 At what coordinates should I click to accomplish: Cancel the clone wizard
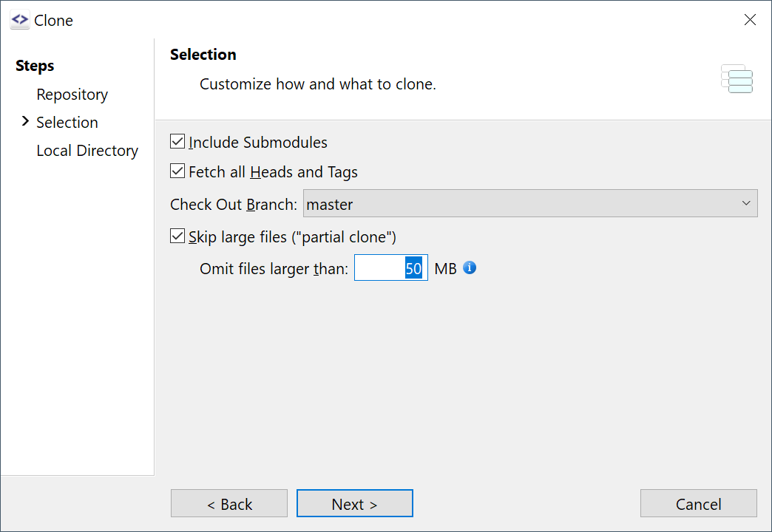[698, 504]
